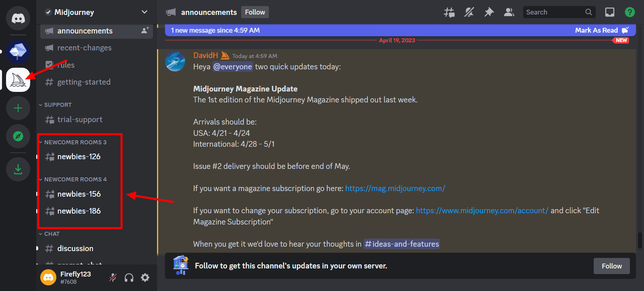This screenshot has width=644, height=291.
Task: Select the Midjourney server icon
Action: [18, 80]
